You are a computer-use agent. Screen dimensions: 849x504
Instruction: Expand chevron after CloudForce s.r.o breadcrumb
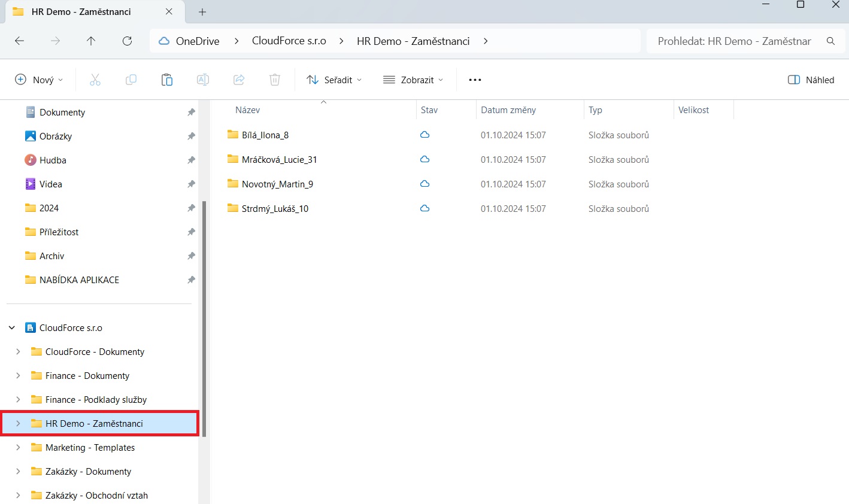pyautogui.click(x=341, y=41)
